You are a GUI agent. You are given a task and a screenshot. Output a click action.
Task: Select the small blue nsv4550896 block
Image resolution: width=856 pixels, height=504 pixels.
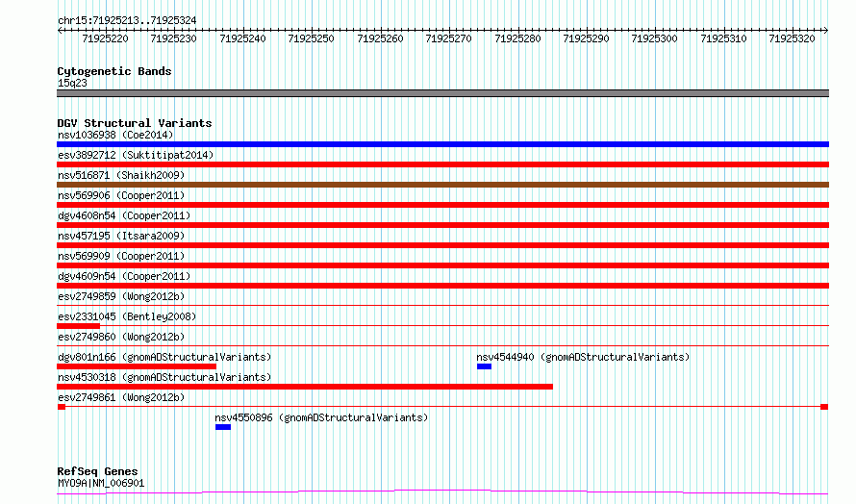coord(223,427)
